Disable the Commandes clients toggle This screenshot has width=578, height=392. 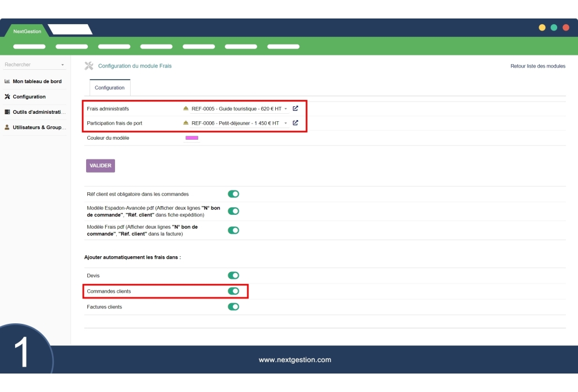234,291
